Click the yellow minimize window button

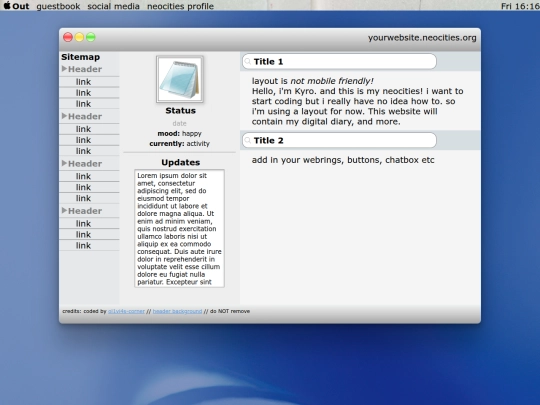[79, 37]
